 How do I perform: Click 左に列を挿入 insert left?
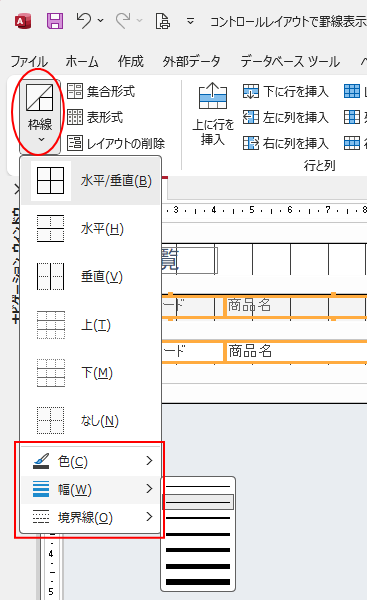coord(286,117)
